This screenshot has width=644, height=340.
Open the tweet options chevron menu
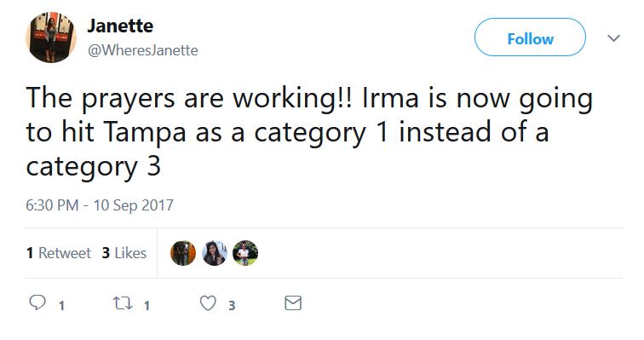point(613,38)
